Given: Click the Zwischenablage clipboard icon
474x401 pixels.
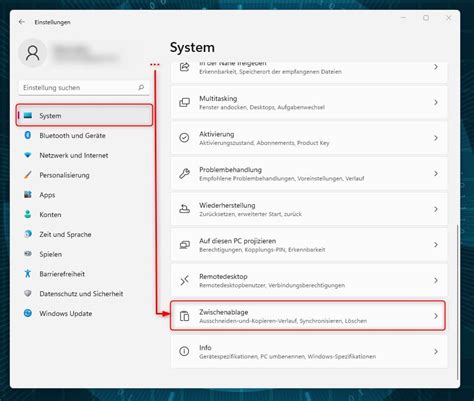Looking at the screenshot, I should click(184, 316).
